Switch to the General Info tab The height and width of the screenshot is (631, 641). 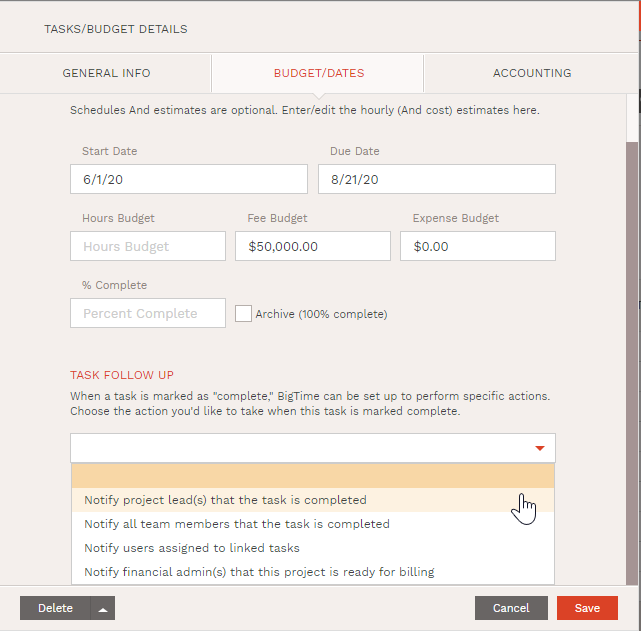[x=106, y=73]
